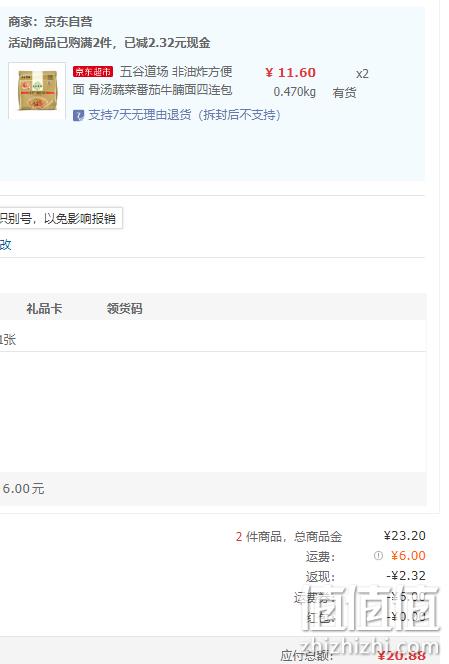The height and width of the screenshot is (664, 449).
Task: Click the 6.00元 text in the gray bar
Action: click(x=23, y=489)
